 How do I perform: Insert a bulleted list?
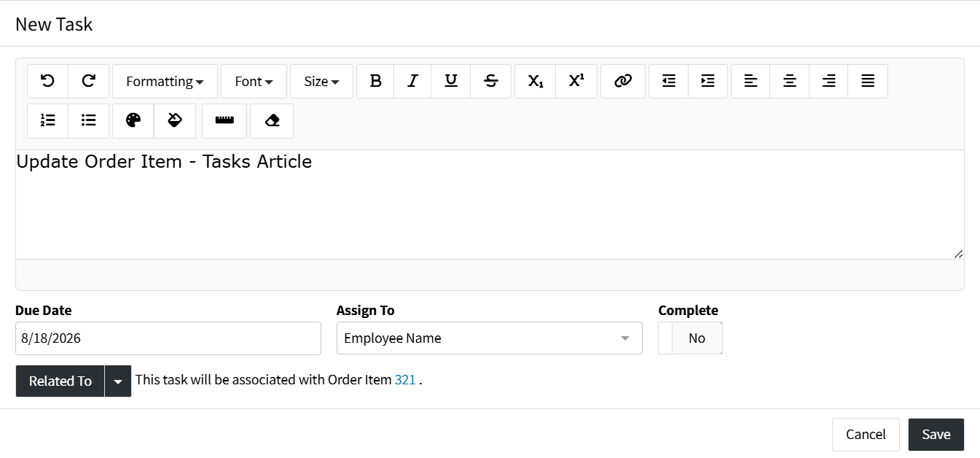(89, 120)
